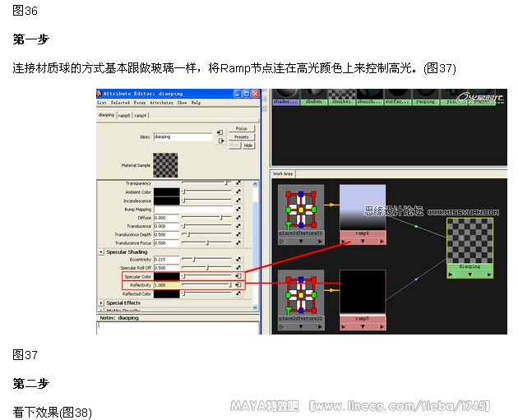The width and height of the screenshot is (518, 420).
Task: Click the Diffuse slider
Action: click(x=207, y=218)
